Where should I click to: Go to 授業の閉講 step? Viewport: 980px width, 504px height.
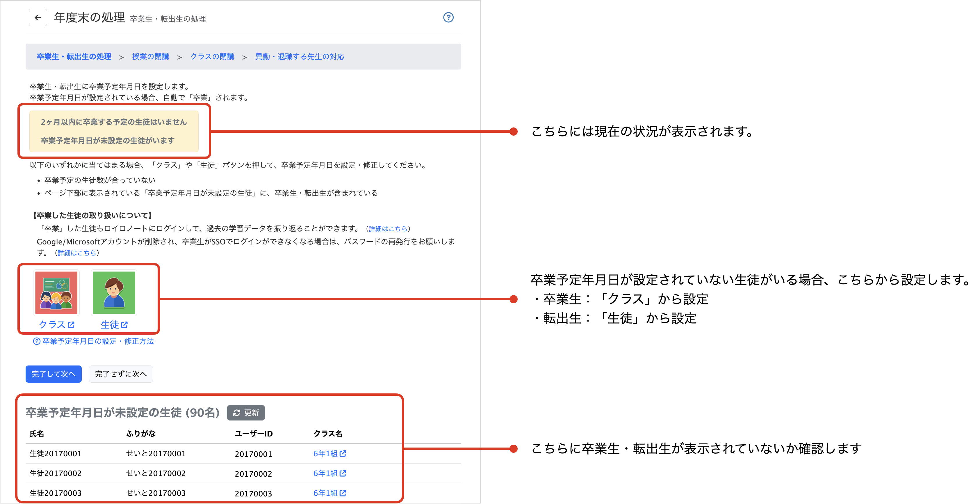click(x=150, y=57)
